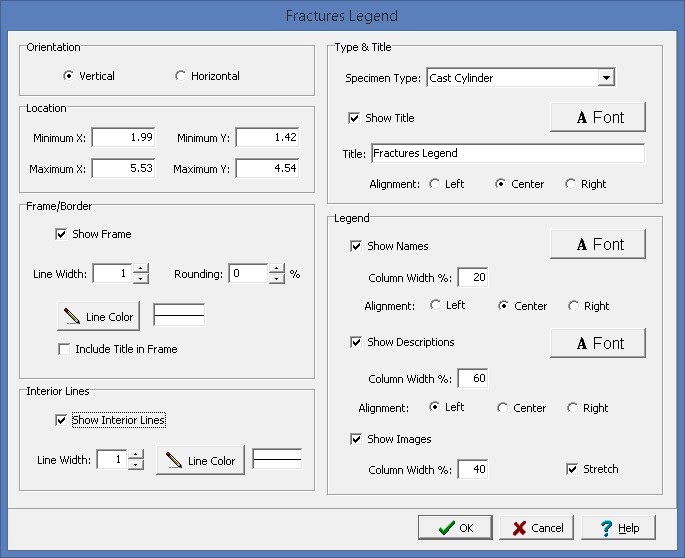Enable Include Title in Frame checkbox
685x558 pixels.
tap(65, 349)
